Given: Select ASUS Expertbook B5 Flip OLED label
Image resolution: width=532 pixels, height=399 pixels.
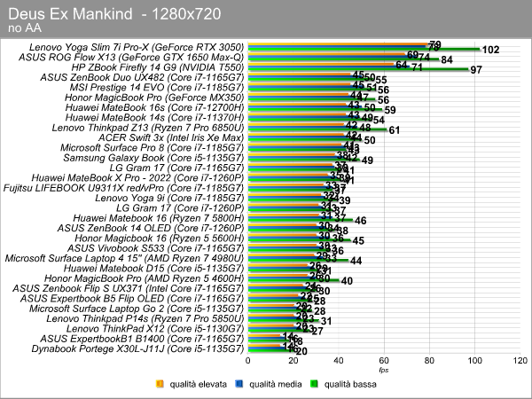Looking at the screenshot, I should (132, 299).
